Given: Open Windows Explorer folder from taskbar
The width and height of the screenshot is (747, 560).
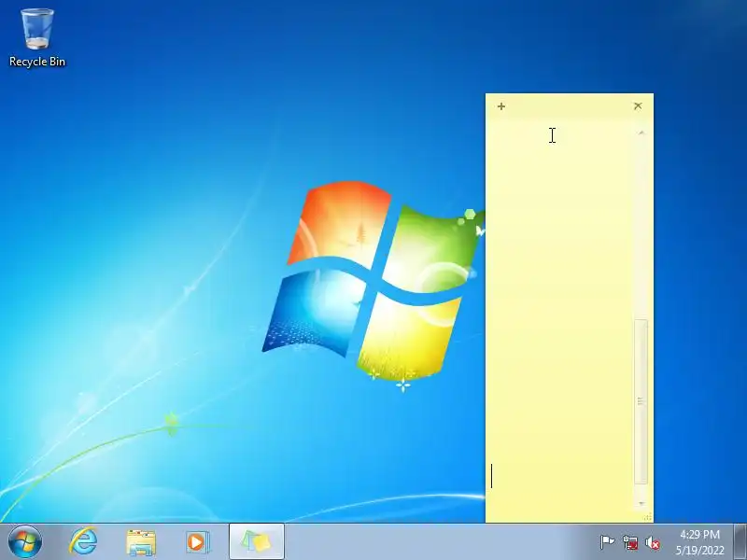Looking at the screenshot, I should 141,542.
